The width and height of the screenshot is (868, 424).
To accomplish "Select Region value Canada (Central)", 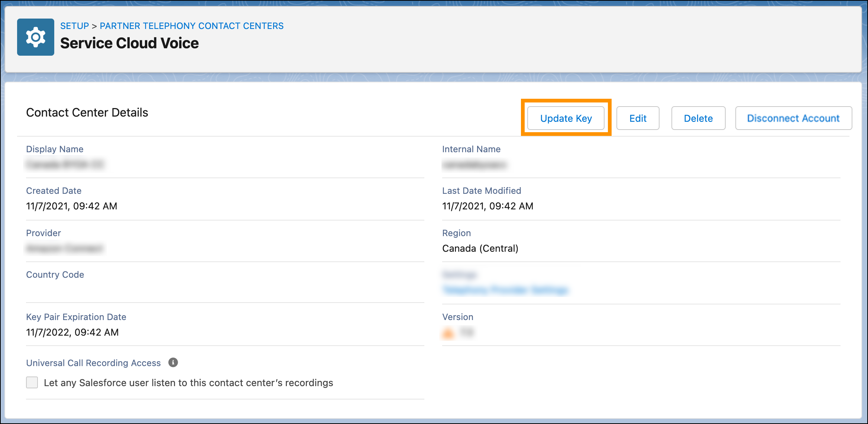I will click(x=480, y=248).
